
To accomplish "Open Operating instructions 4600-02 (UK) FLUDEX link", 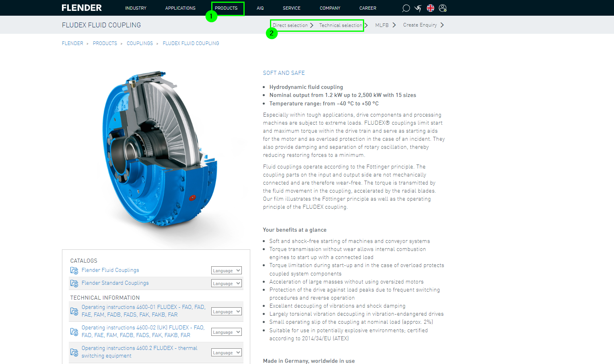I will [x=143, y=331].
